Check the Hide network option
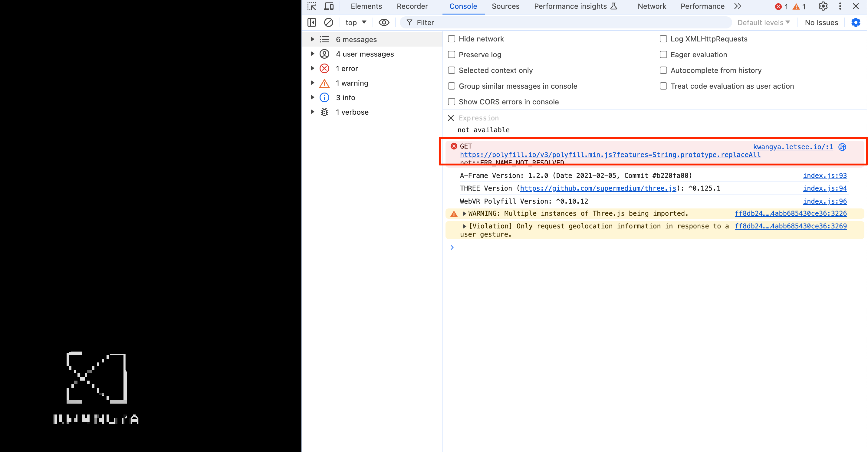Screen dimensions: 868x452 (452, 39)
